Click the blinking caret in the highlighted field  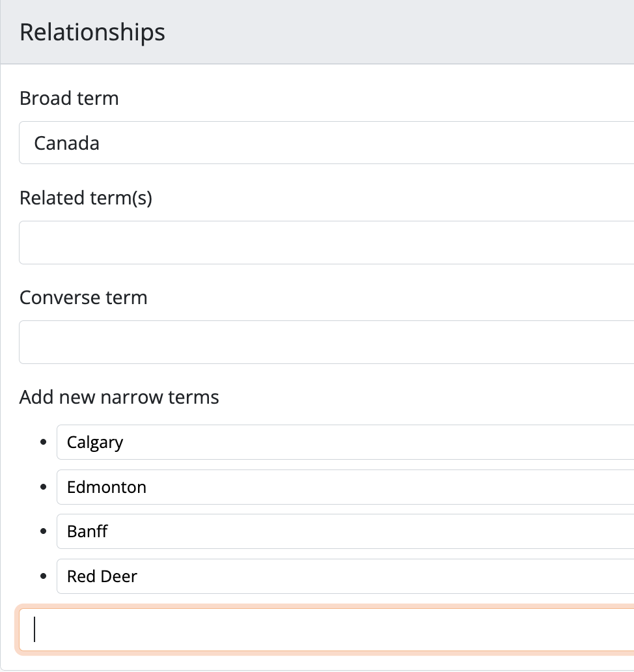pyautogui.click(x=34, y=630)
